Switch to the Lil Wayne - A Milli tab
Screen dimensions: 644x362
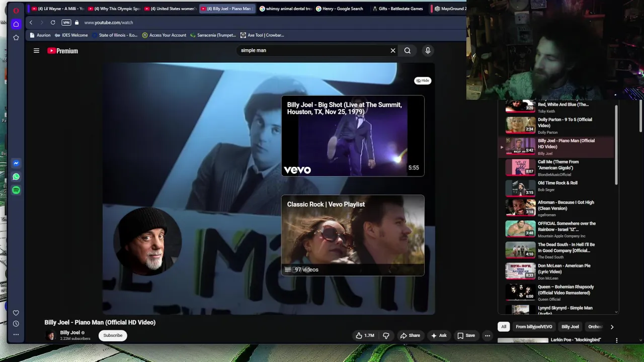pos(57,9)
